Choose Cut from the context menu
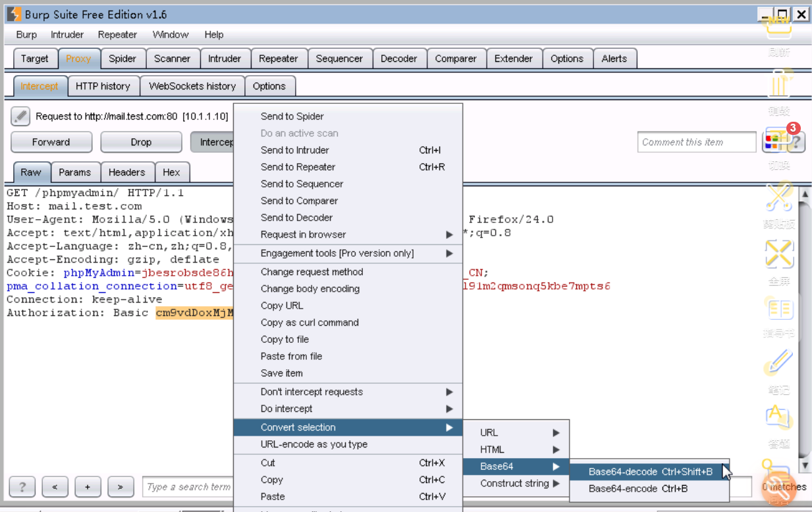This screenshot has height=512, width=812. coord(348,463)
